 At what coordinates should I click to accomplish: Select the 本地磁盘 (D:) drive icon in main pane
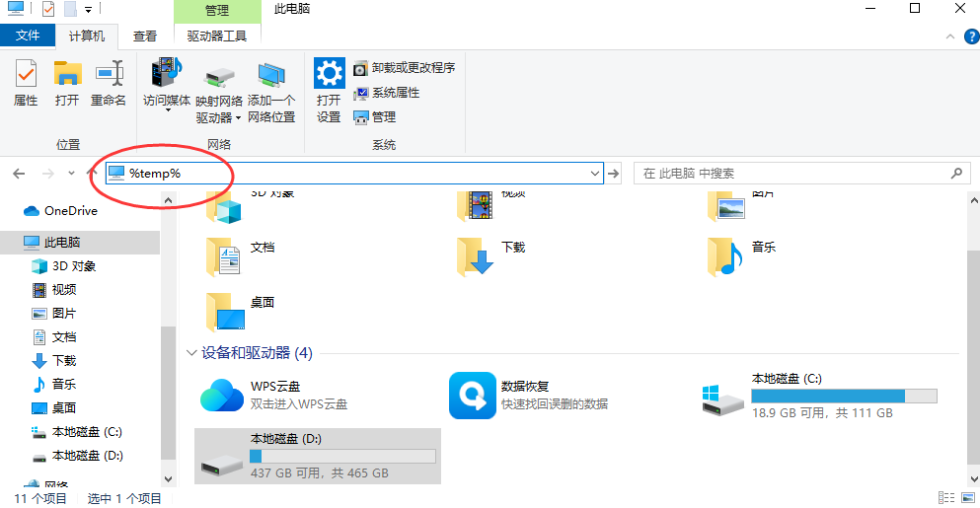[222, 465]
